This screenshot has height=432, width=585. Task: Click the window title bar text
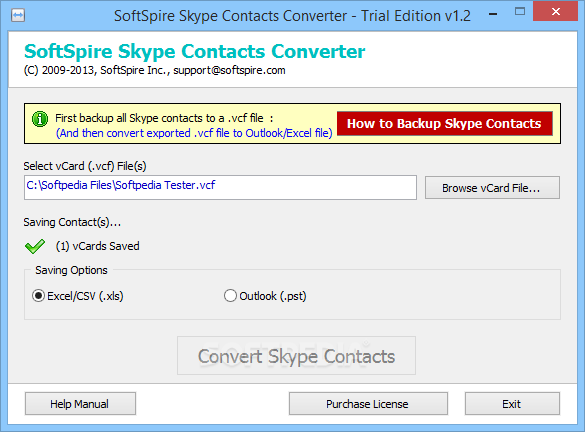pyautogui.click(x=292, y=16)
